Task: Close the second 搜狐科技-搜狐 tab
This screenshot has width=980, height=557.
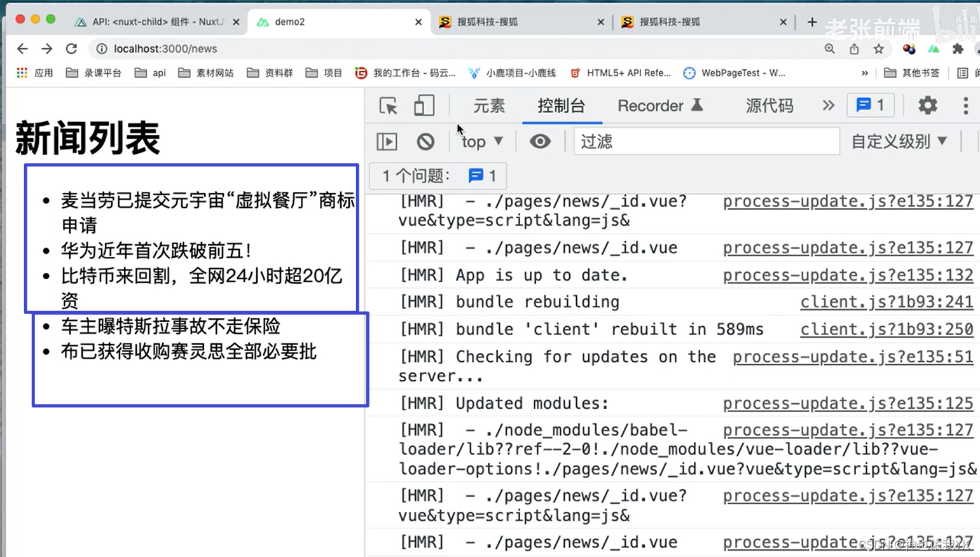Action: (x=783, y=22)
